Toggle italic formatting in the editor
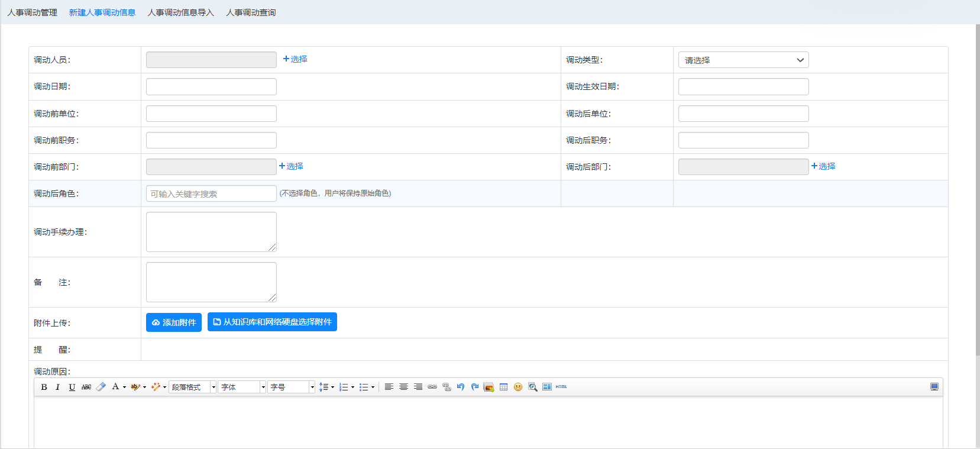Viewport: 980px width, 449px height. (x=57, y=387)
